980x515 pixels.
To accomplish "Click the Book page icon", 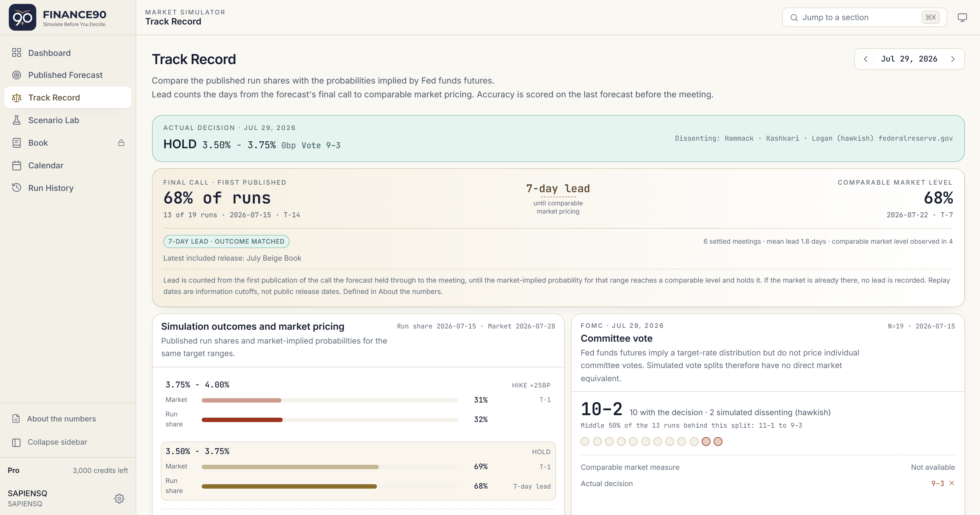I will 16,143.
